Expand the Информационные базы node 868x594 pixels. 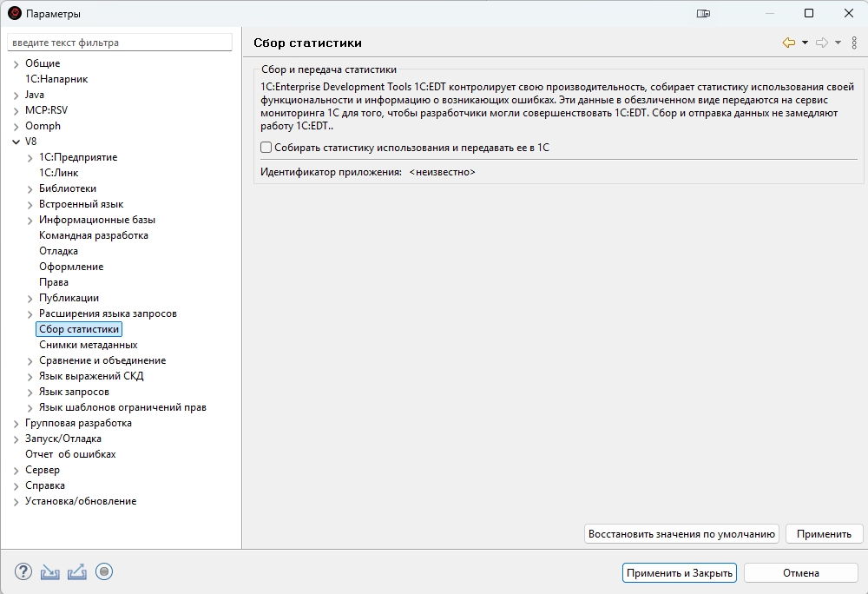click(30, 221)
